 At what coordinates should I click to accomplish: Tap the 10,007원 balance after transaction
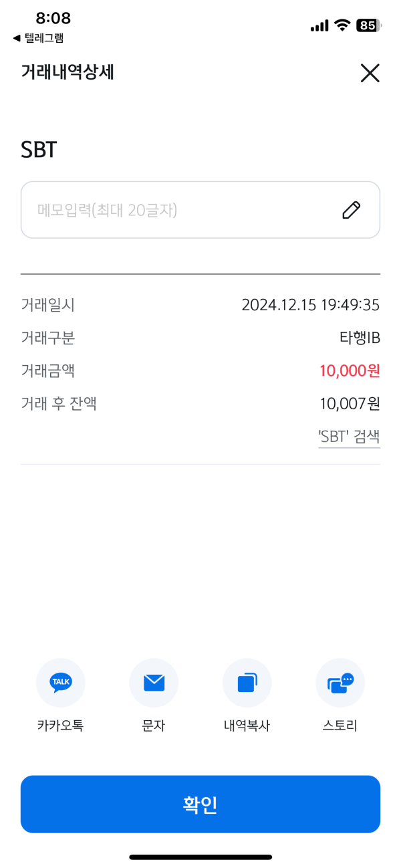point(350,403)
